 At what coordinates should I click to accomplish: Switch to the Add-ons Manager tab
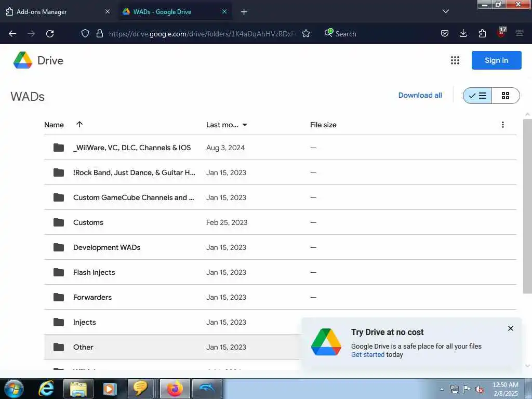58,11
